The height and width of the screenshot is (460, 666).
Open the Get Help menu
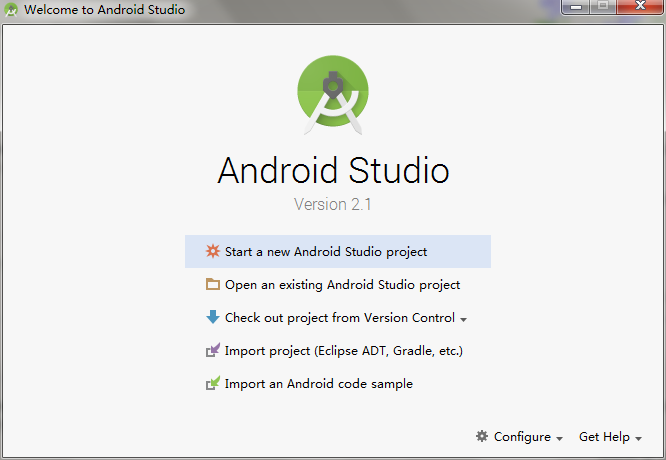[x=610, y=437]
